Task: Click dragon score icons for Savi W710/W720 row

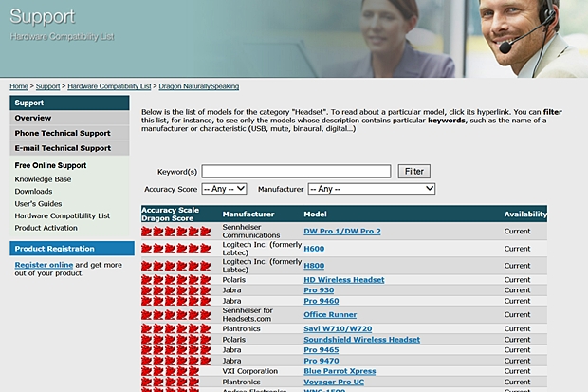Action: pyautogui.click(x=175, y=328)
